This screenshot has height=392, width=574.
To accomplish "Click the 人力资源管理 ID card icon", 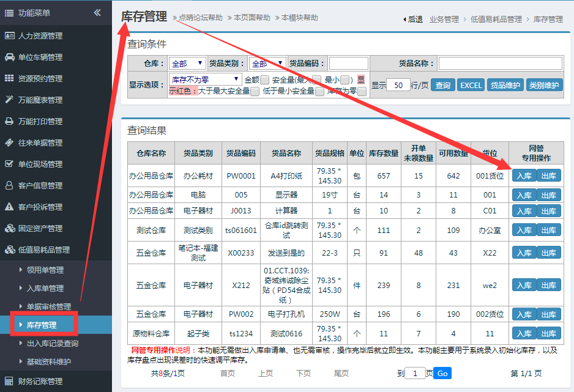I will [x=9, y=36].
